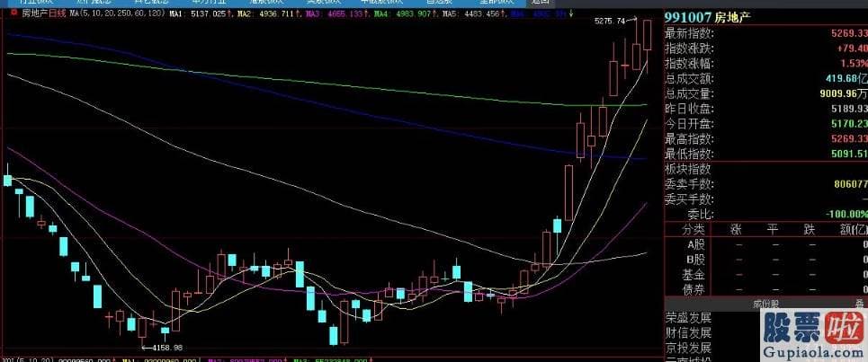Select the 最新指数 label
The width and height of the screenshot is (868, 362).
click(x=689, y=33)
